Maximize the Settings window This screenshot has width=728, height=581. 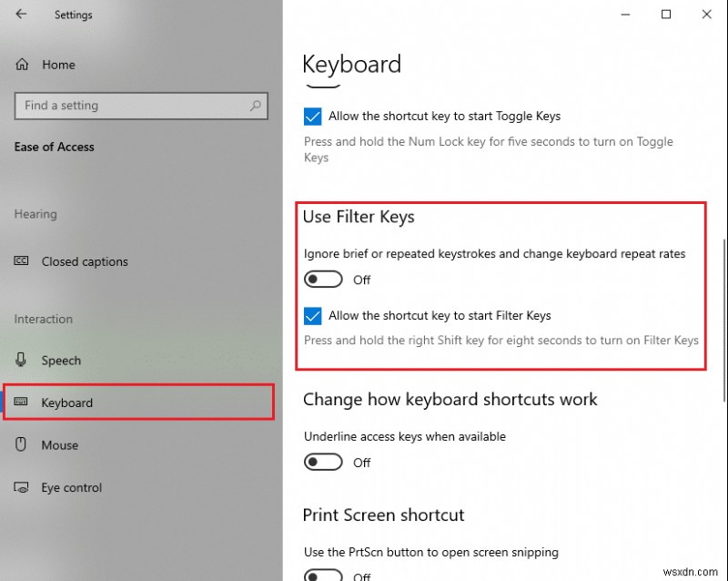(x=666, y=15)
